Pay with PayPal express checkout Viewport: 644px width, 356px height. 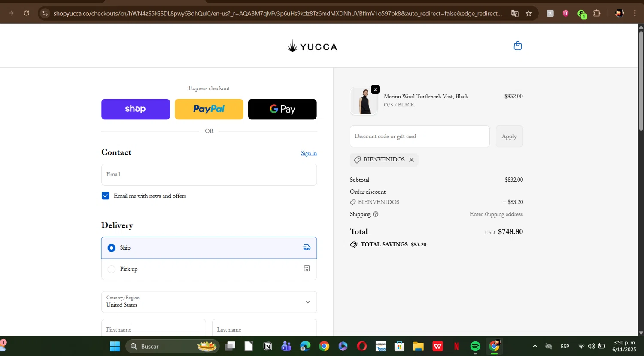(x=209, y=109)
